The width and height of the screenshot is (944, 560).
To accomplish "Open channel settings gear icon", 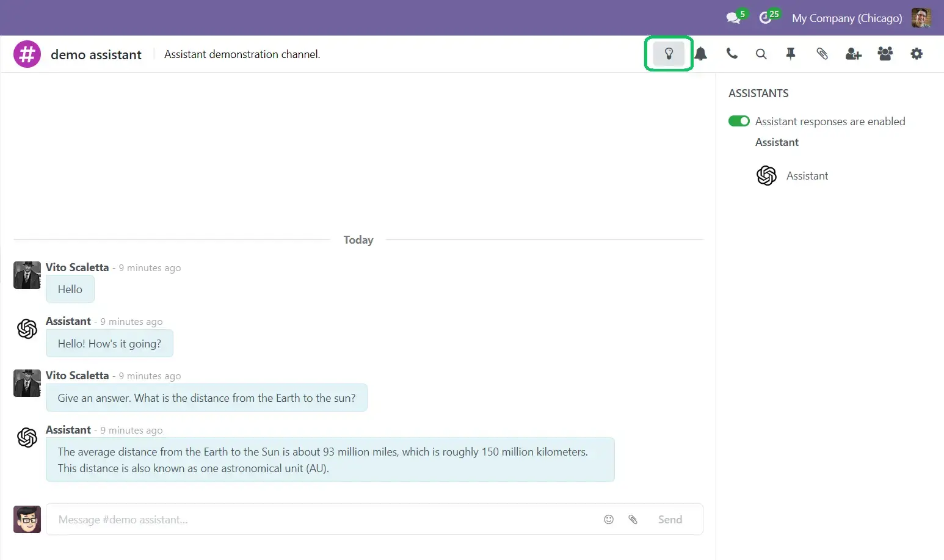I will click(917, 54).
